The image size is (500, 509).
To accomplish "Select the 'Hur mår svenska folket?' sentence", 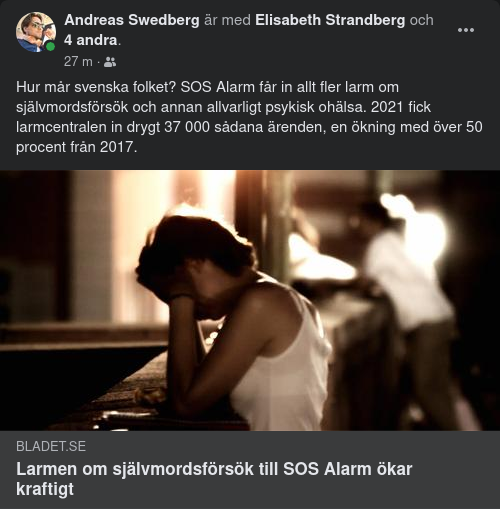I will [96, 87].
